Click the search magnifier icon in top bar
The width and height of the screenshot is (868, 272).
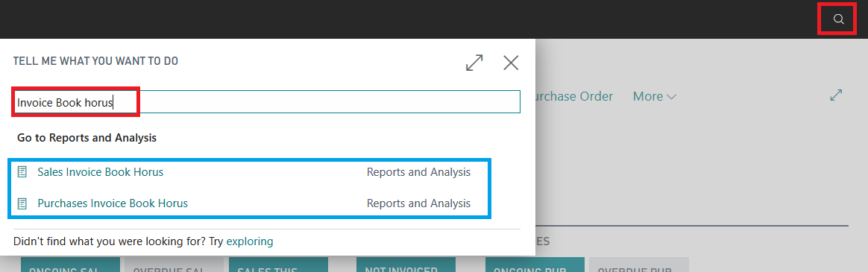[x=839, y=20]
